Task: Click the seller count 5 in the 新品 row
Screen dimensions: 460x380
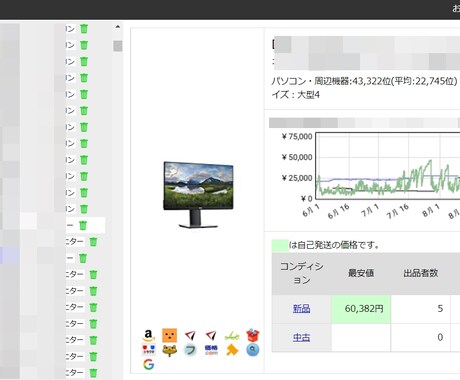Action: coord(440,309)
